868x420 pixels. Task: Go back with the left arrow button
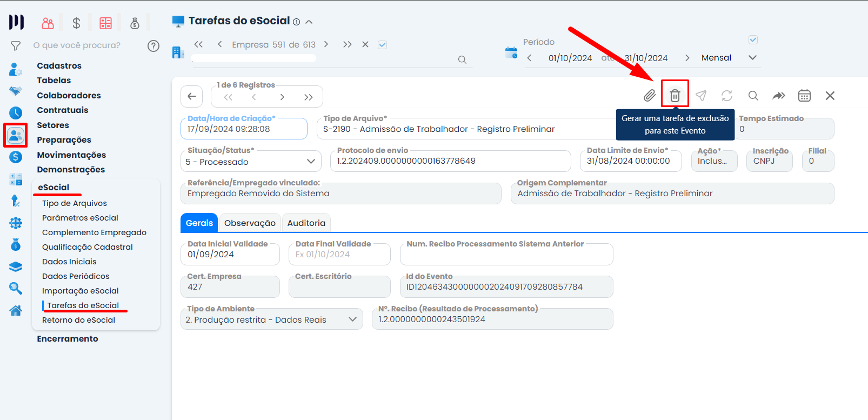(192, 96)
